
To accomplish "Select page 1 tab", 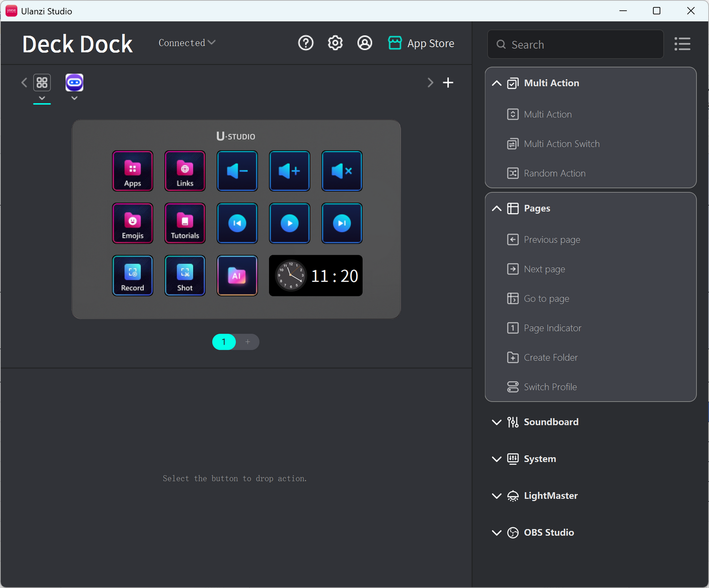I will [x=224, y=342].
